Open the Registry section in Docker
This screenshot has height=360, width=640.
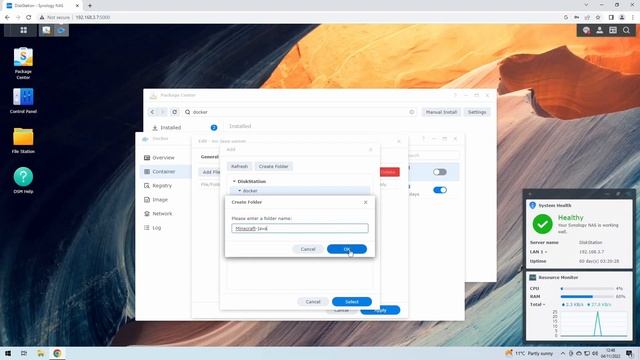(x=163, y=185)
